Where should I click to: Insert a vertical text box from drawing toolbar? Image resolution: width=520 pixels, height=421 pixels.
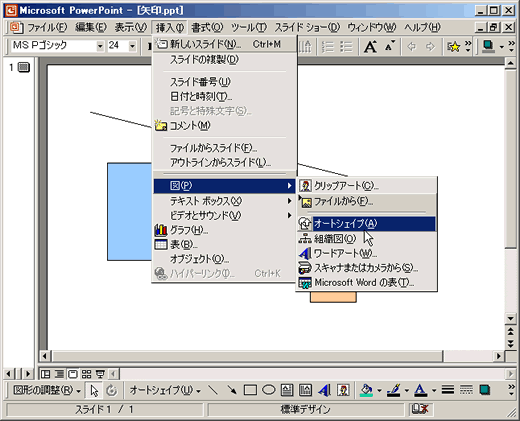pyautogui.click(x=305, y=390)
